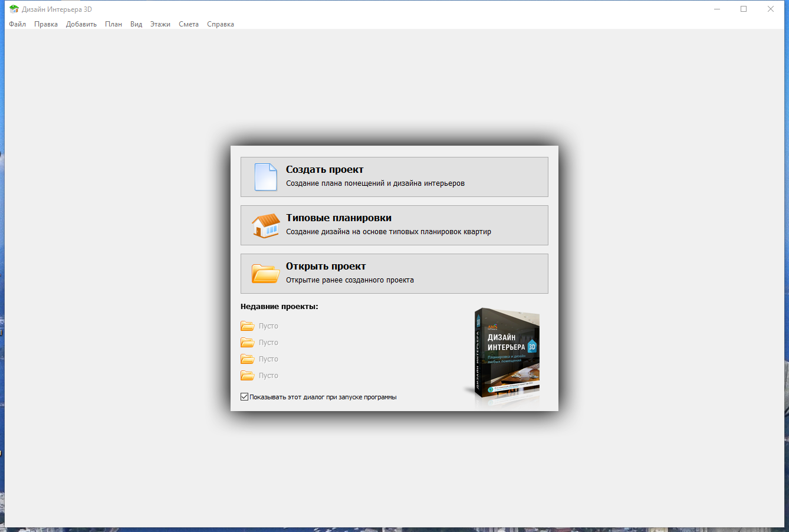Viewport: 789px width, 532px height.
Task: Open the План menu
Action: (x=113, y=24)
